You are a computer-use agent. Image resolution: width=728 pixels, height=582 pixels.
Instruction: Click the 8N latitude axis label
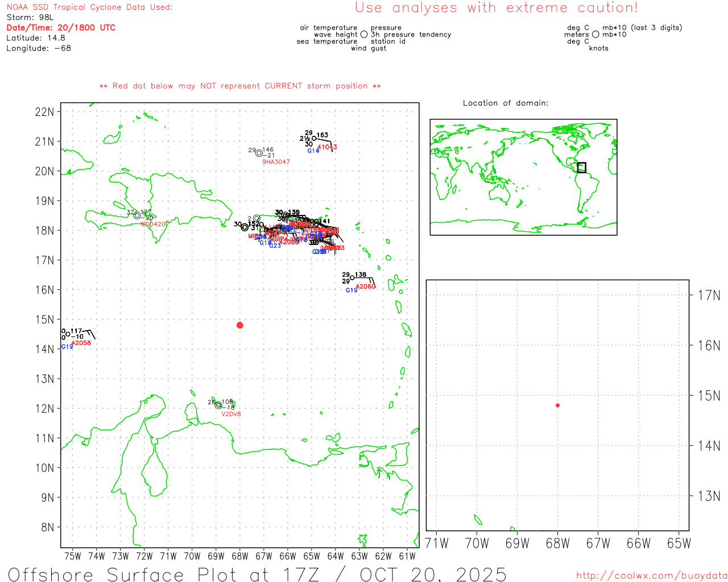click(48, 527)
